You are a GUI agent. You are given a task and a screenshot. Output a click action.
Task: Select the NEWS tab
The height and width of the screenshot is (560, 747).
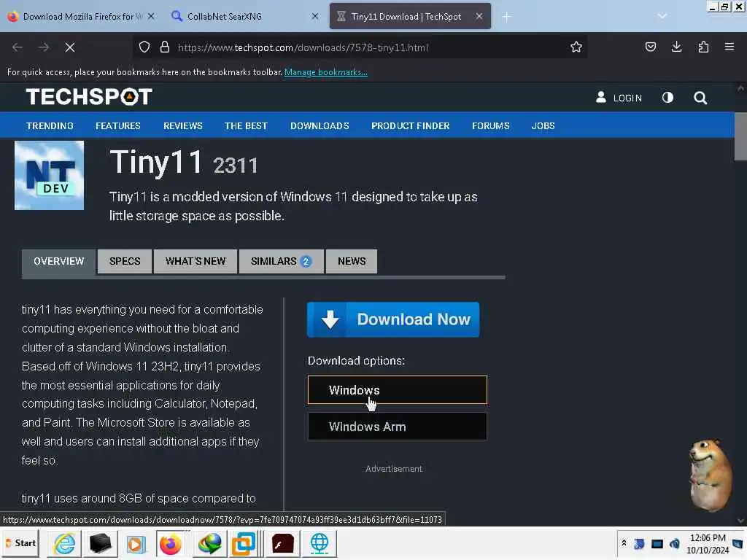pyautogui.click(x=352, y=262)
